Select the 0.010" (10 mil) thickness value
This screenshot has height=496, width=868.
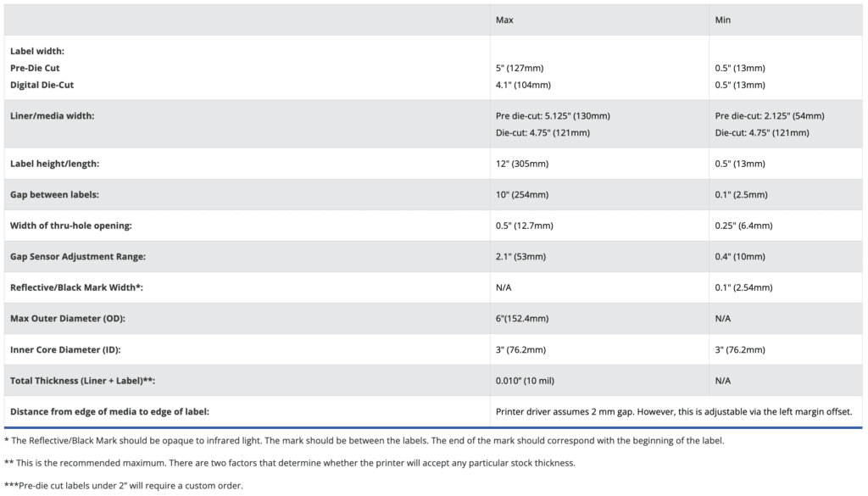click(527, 381)
